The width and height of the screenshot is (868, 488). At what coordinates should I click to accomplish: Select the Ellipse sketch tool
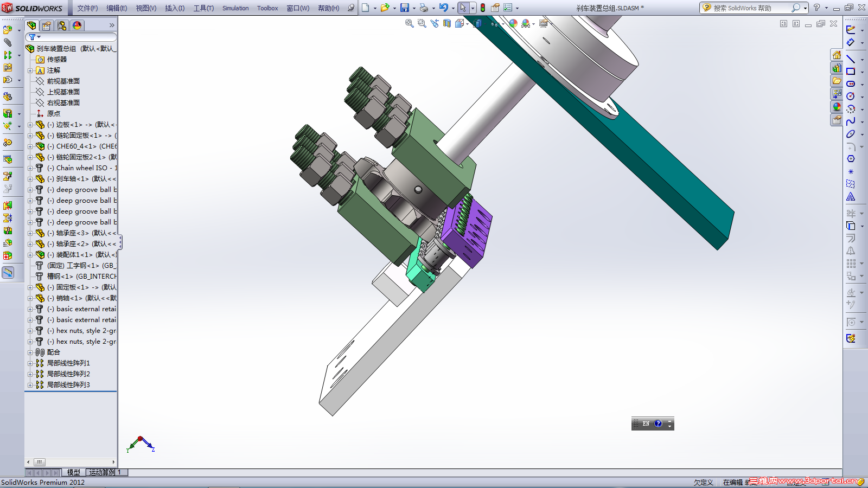(851, 134)
